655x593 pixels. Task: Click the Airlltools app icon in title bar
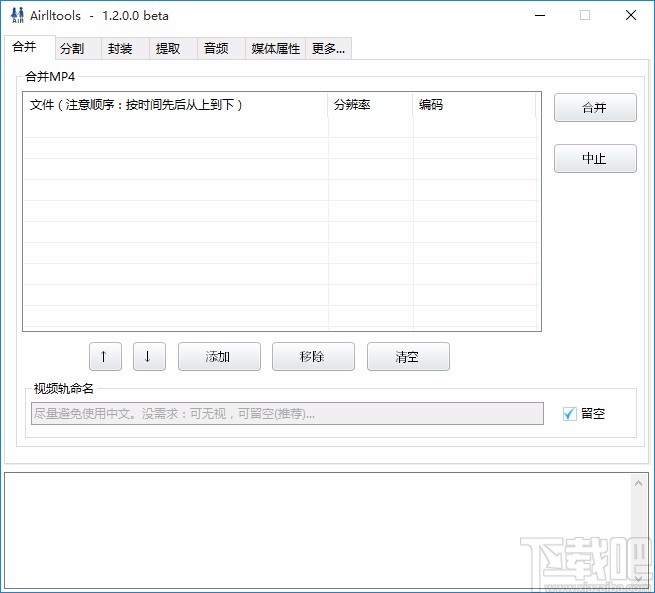pyautogui.click(x=17, y=15)
